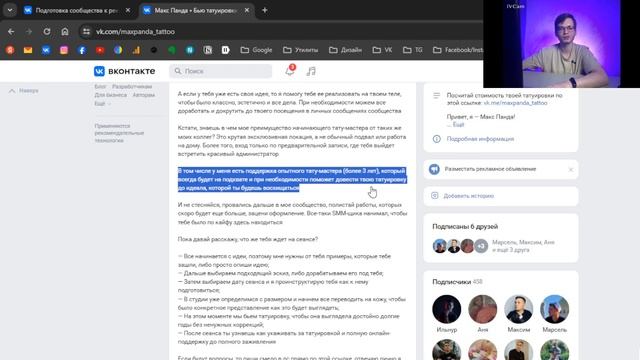Go forward in browser history

tap(29, 31)
